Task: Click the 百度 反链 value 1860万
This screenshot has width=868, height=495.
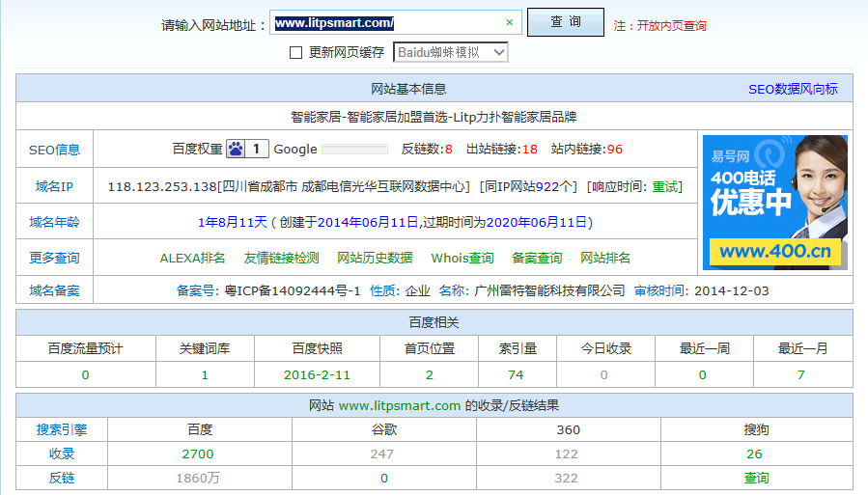Action: 198,479
